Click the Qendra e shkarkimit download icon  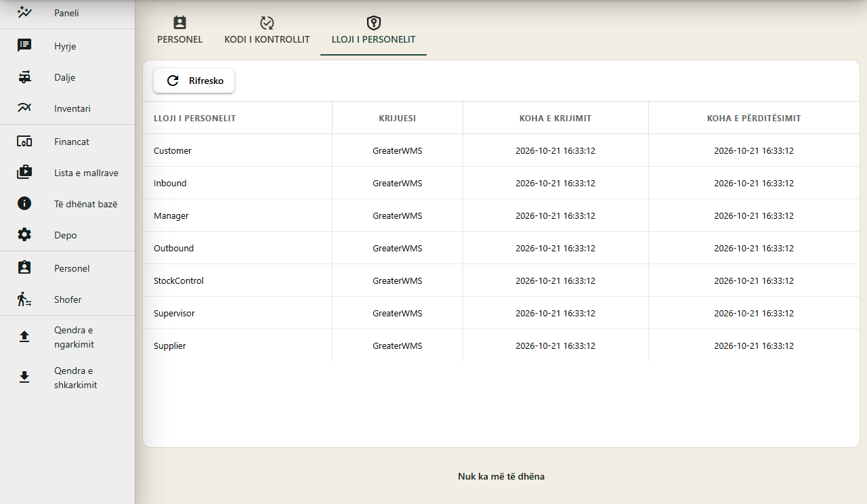(24, 378)
